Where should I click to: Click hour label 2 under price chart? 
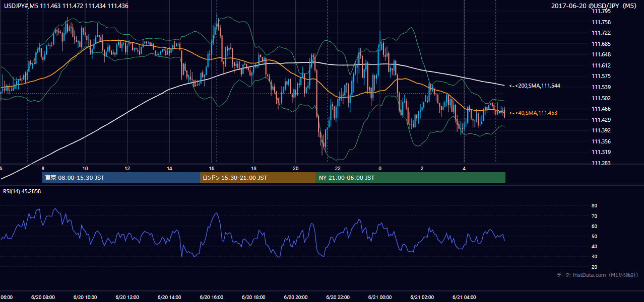point(422,168)
